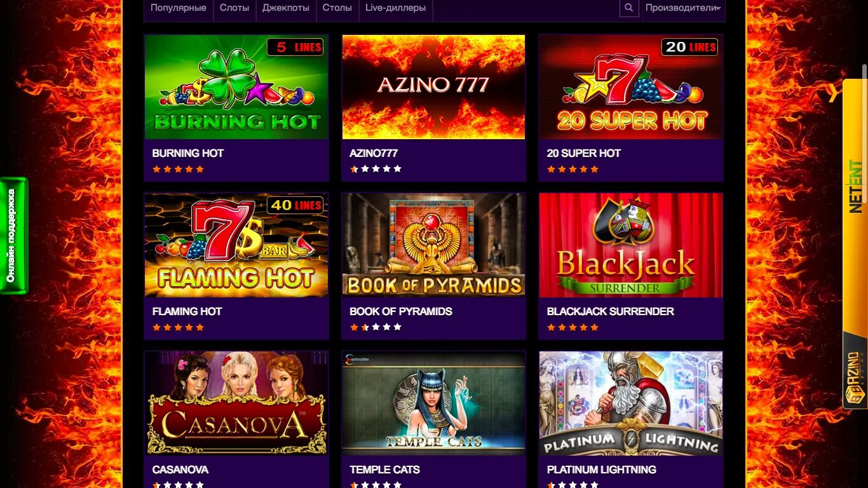Click the yellow arrow on right panel
The image size is (868, 488).
pyautogui.click(x=833, y=93)
